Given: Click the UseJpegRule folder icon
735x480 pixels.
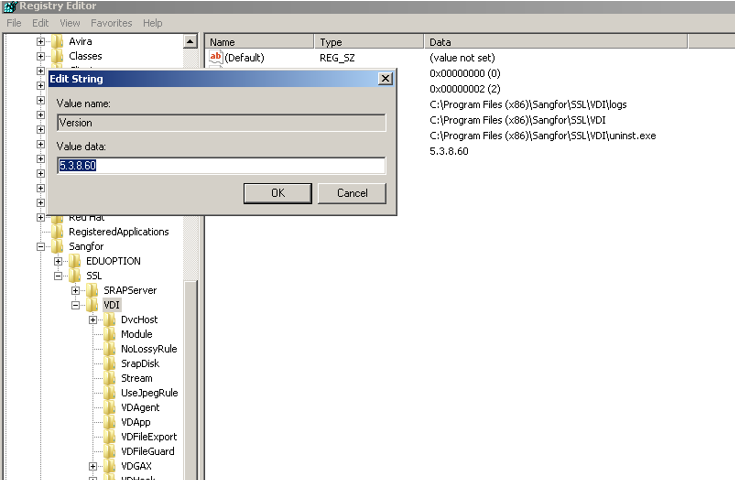Looking at the screenshot, I should 109,393.
